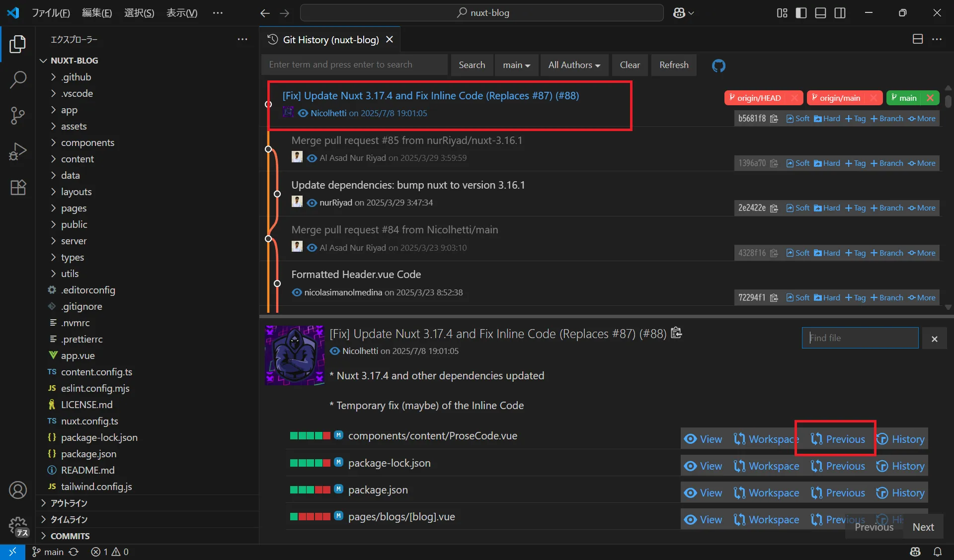Image resolution: width=954 pixels, height=560 pixels.
Task: Open the ファイル(F) menu
Action: point(51,13)
